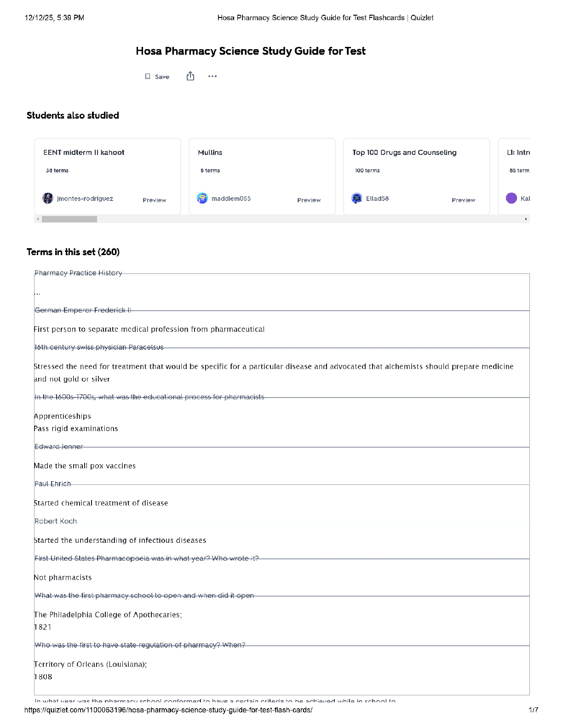Click the horizontal scrollbar thumb

[x=69, y=219]
